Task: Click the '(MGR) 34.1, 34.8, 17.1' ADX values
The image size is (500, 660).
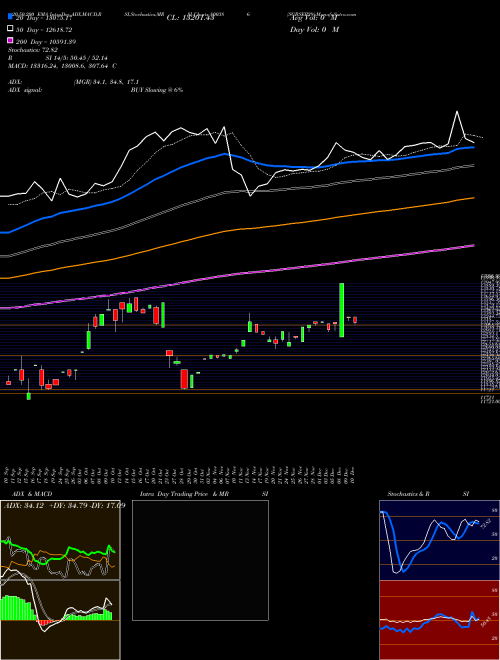Action: coord(106,82)
